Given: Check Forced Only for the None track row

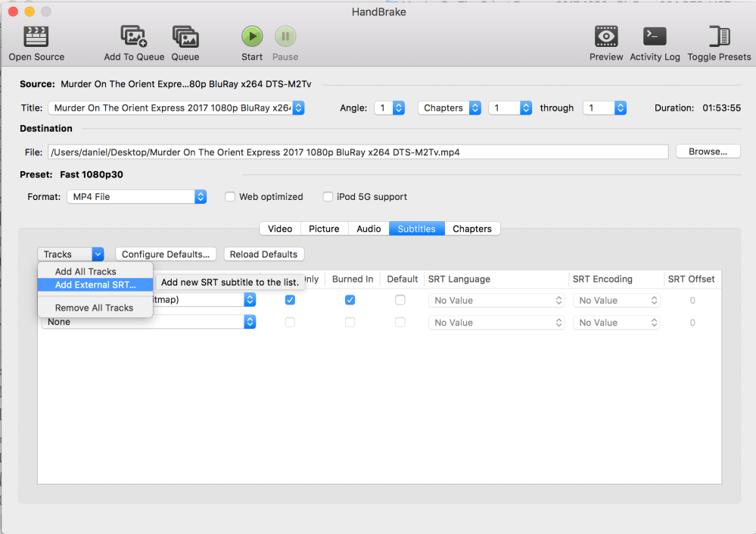Looking at the screenshot, I should (x=290, y=322).
